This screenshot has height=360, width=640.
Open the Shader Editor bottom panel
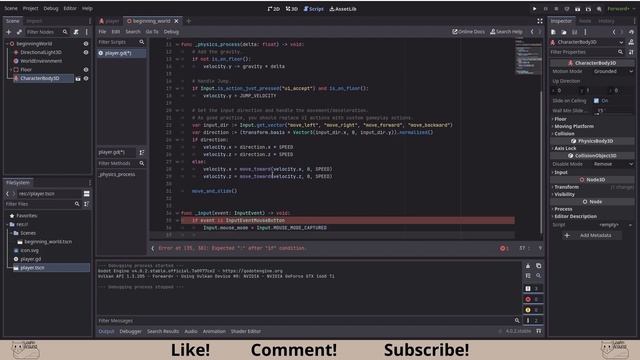click(x=246, y=331)
